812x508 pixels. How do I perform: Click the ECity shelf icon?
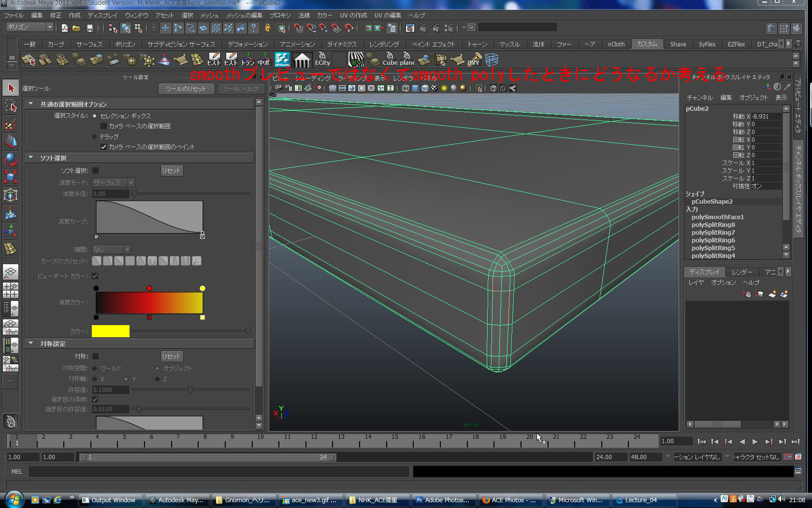click(322, 60)
